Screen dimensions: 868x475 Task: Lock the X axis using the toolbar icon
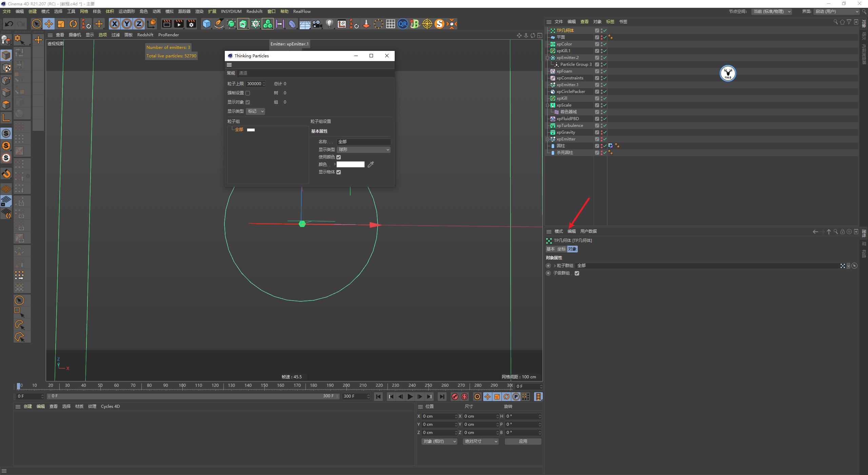115,24
